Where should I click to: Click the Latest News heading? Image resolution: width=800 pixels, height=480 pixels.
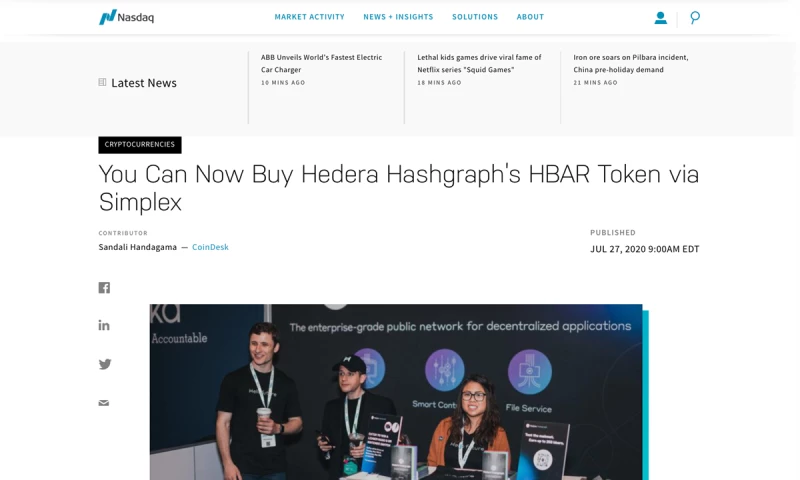[144, 83]
